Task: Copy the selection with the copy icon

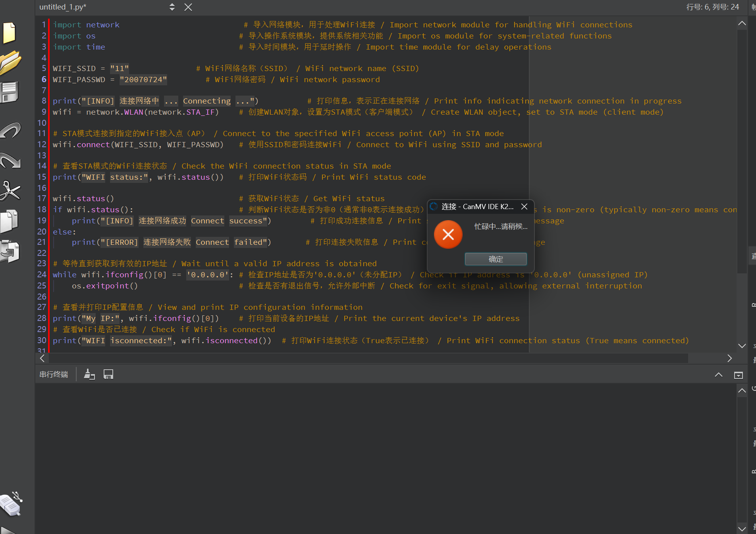Action: (10, 221)
